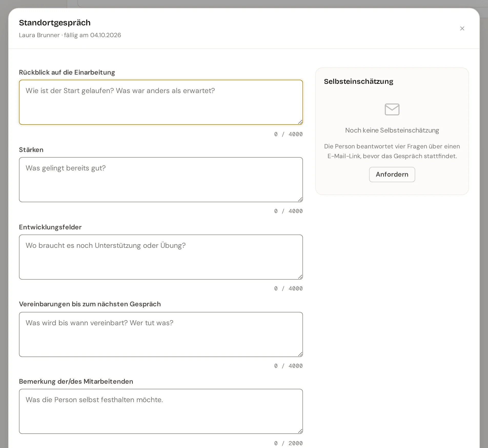Focus the Entwicklungsfelder textarea

(161, 257)
